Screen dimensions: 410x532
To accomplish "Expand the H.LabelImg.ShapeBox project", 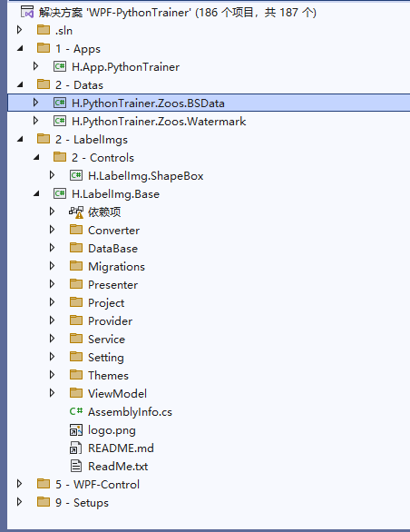I will click(x=52, y=175).
